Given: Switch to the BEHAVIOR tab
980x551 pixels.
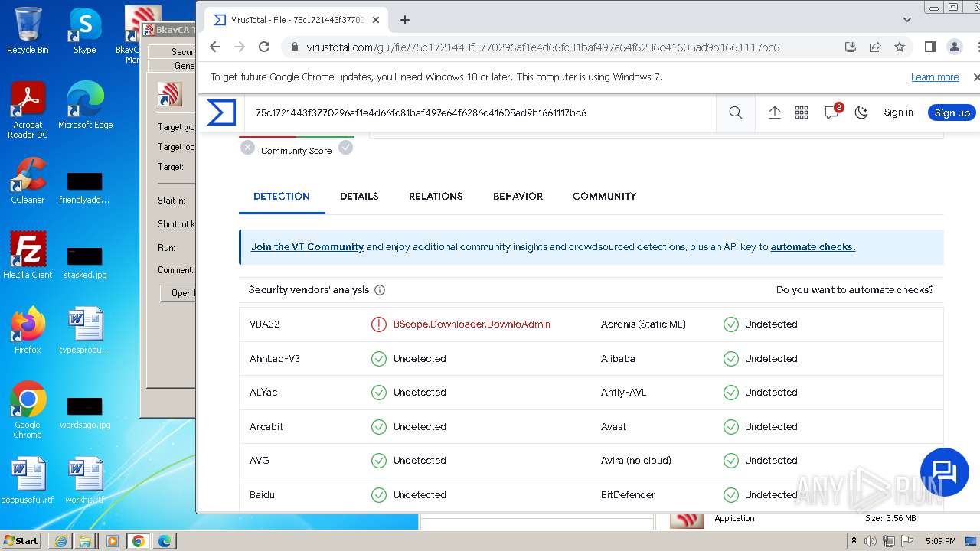Looking at the screenshot, I should coord(518,197).
